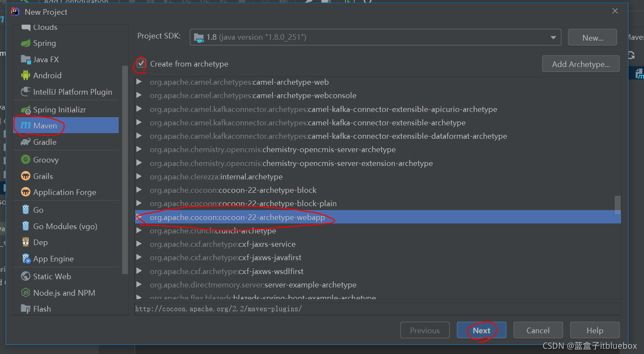Click the Gradle elephant icon

[26, 142]
